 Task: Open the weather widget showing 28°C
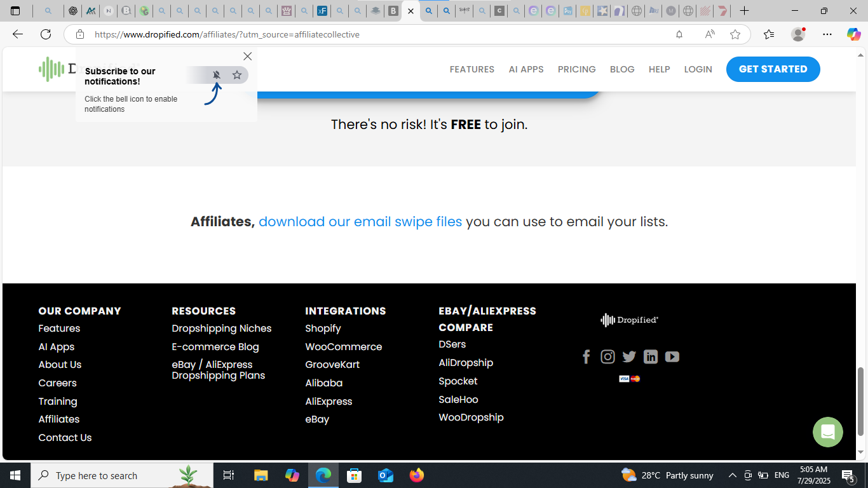(667, 475)
